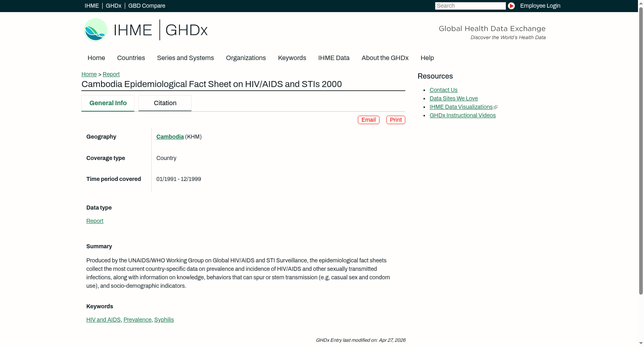Viewport: 644px width, 347px height.
Task: Open the IHME Data menu
Action: click(334, 58)
